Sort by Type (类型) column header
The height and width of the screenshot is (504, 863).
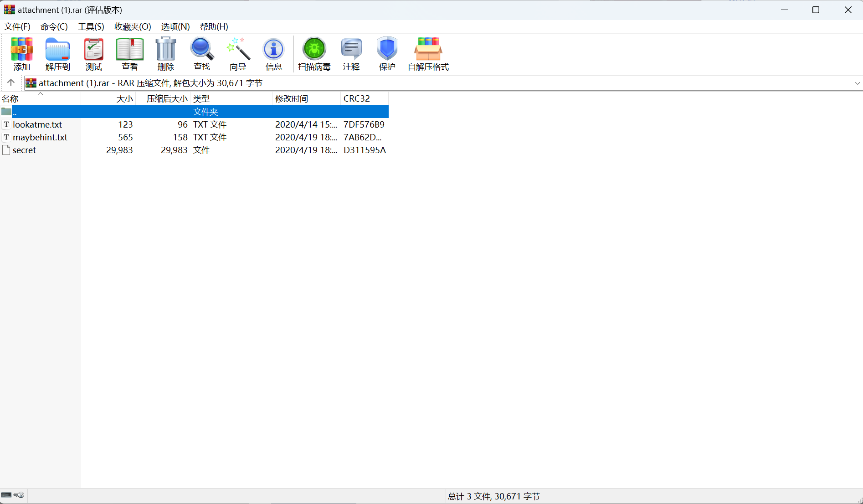coord(231,98)
